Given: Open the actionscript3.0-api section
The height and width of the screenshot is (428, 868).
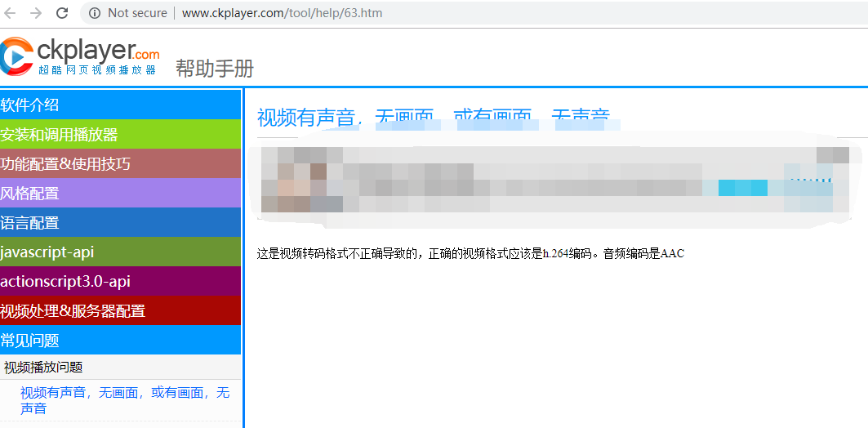Looking at the screenshot, I should [121, 281].
